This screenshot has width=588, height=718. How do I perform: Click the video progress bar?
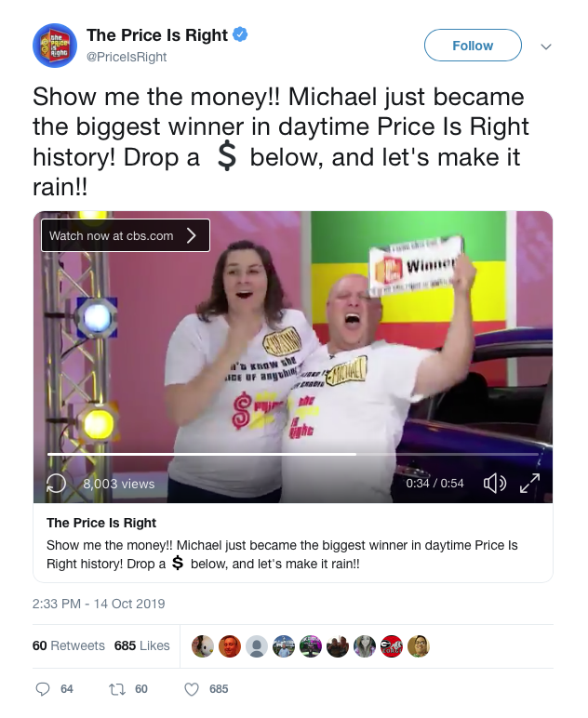293,454
